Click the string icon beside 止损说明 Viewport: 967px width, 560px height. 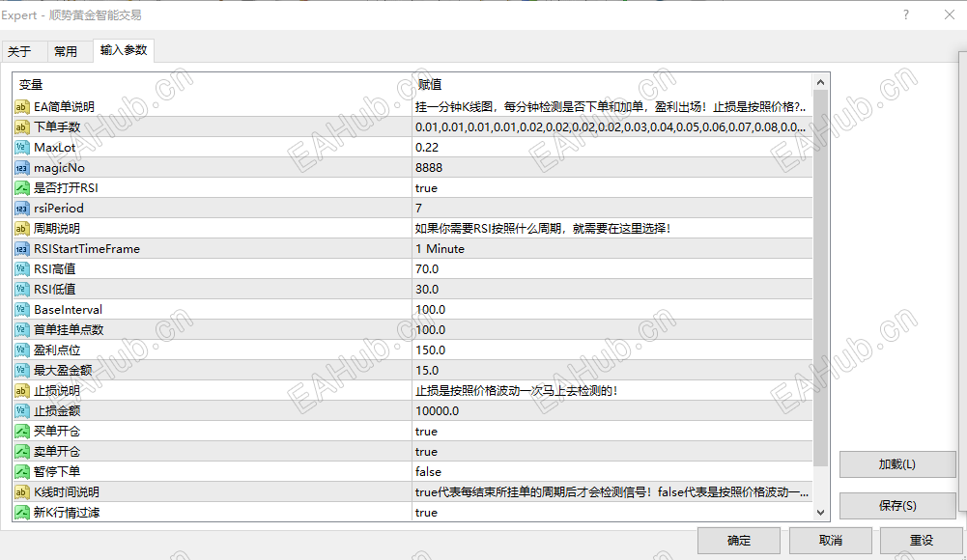(22, 391)
